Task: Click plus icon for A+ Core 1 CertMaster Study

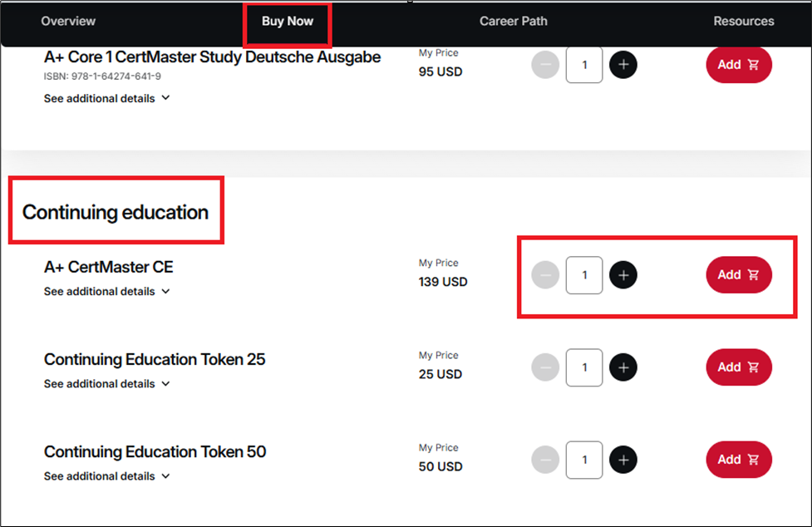Action: point(623,65)
